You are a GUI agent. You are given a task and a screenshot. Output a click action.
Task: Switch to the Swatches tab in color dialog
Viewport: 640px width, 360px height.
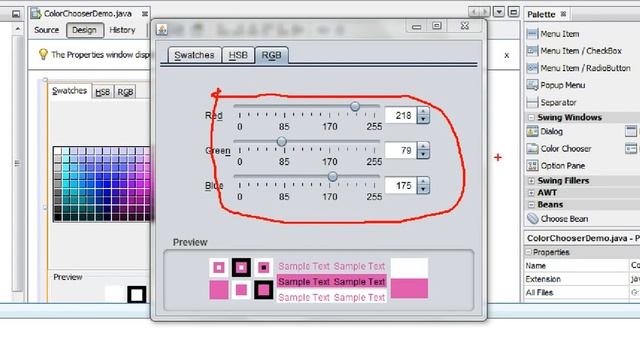pyautogui.click(x=194, y=55)
